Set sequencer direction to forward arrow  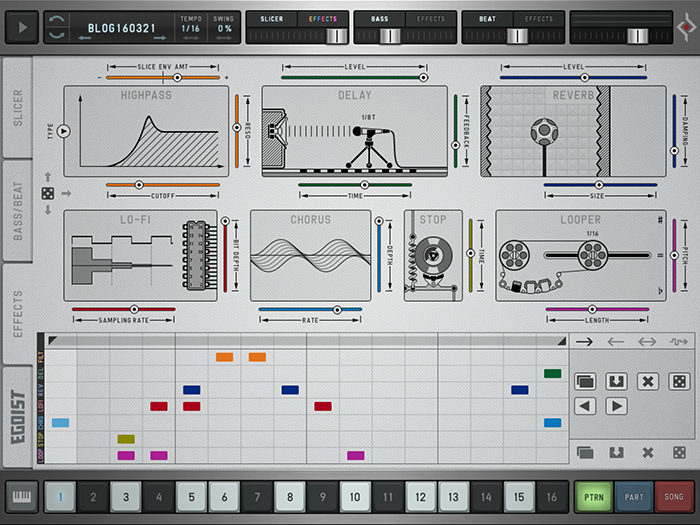pos(584,342)
